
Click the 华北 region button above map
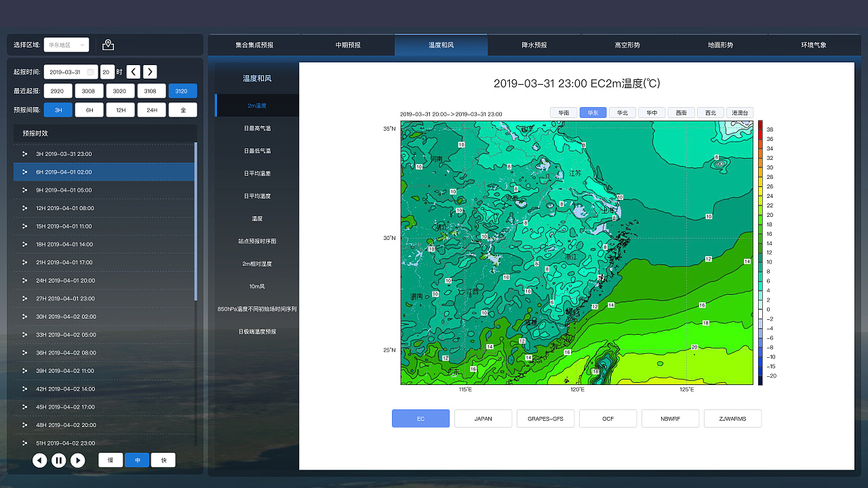(x=622, y=113)
